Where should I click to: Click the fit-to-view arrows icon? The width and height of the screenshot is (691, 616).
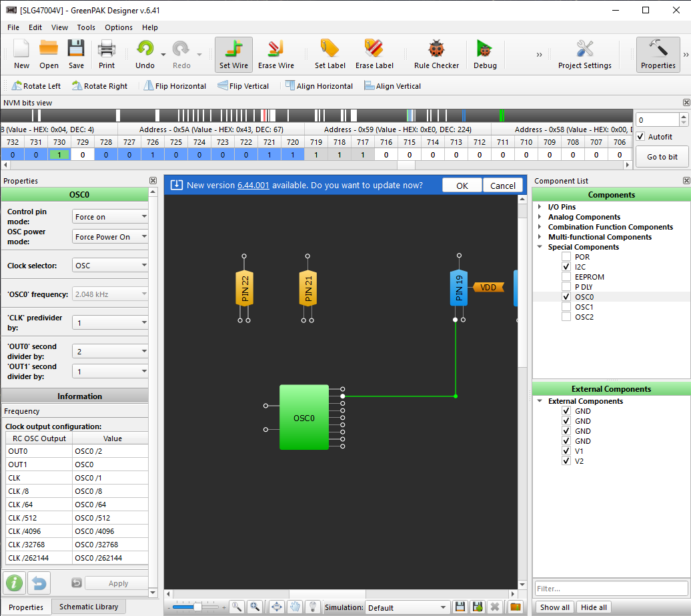tap(276, 607)
